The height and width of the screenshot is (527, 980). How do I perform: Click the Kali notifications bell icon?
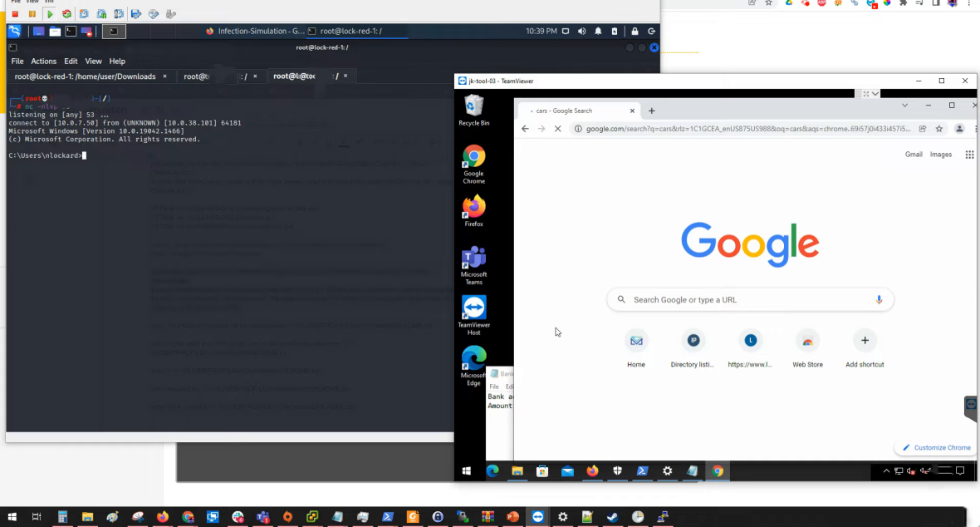[x=598, y=32]
